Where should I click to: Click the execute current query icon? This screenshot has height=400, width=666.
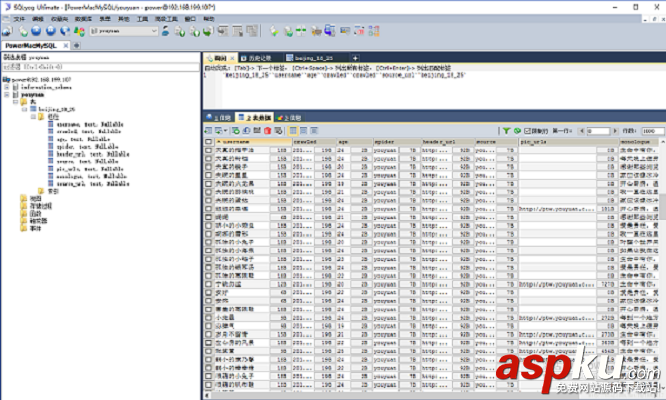pos(37,31)
